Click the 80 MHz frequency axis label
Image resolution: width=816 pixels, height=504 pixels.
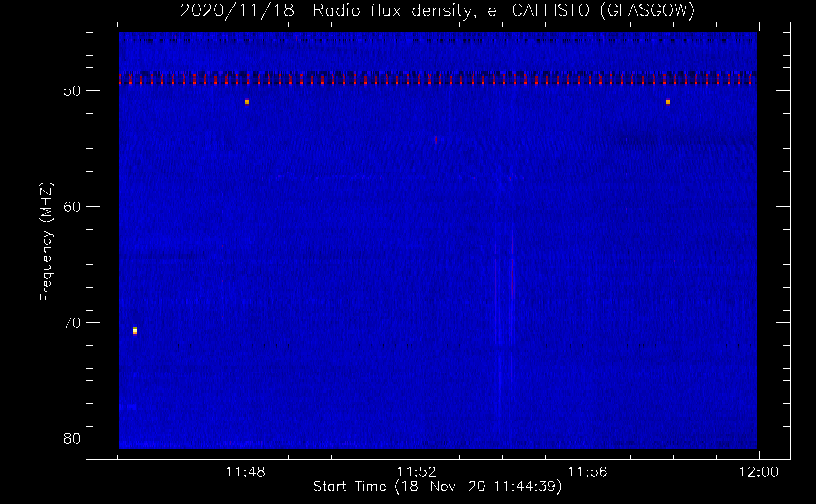(x=72, y=438)
